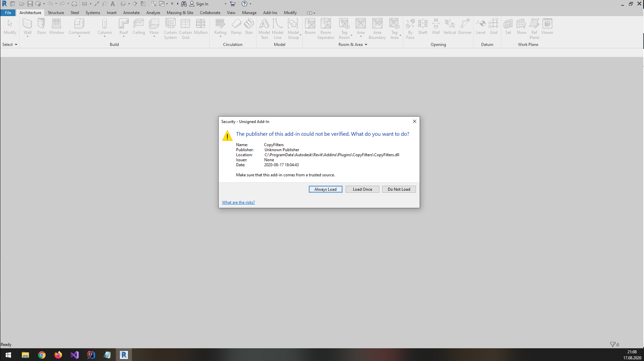Open the work plane Viewer
The width and height of the screenshot is (644, 361).
tap(548, 27)
